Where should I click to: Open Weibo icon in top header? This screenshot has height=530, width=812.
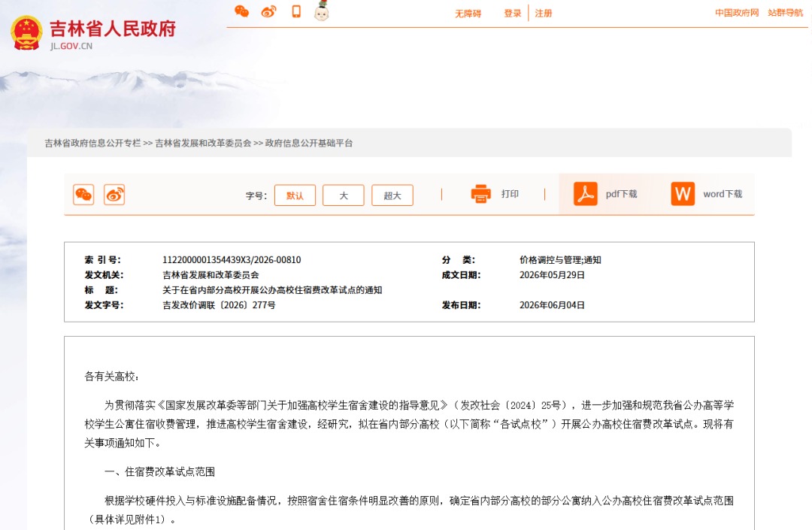(268, 11)
